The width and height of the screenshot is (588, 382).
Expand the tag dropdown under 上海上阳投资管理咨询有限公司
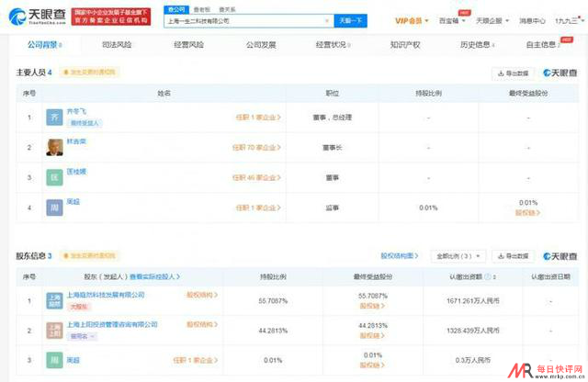[x=82, y=336]
